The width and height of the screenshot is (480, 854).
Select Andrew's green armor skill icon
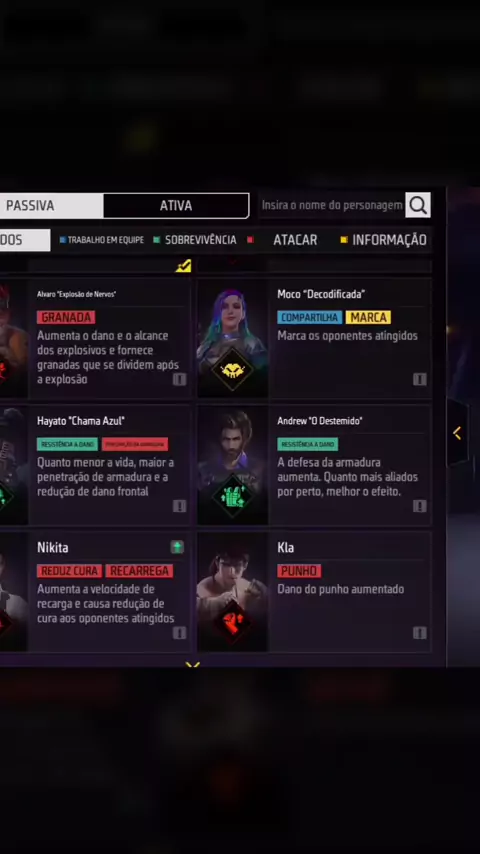pos(233,496)
